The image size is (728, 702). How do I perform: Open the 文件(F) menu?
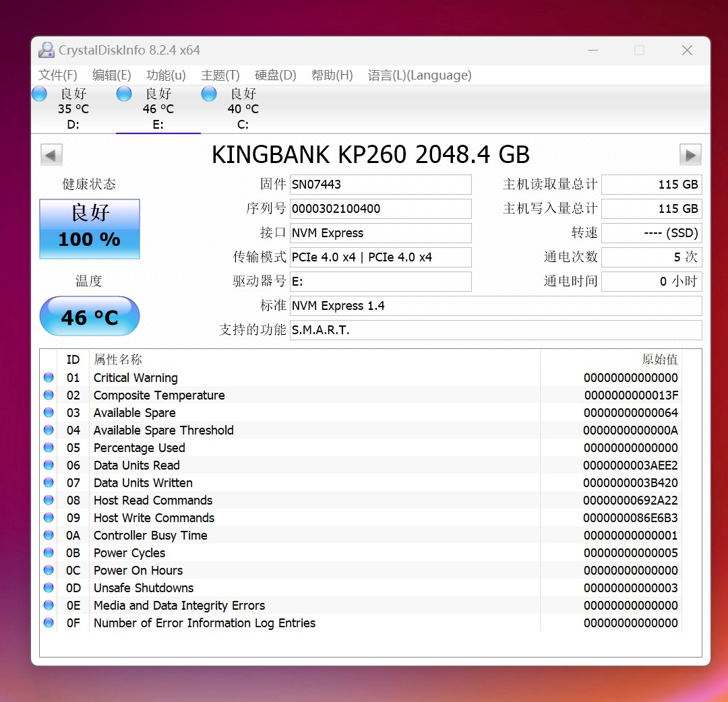point(57,75)
